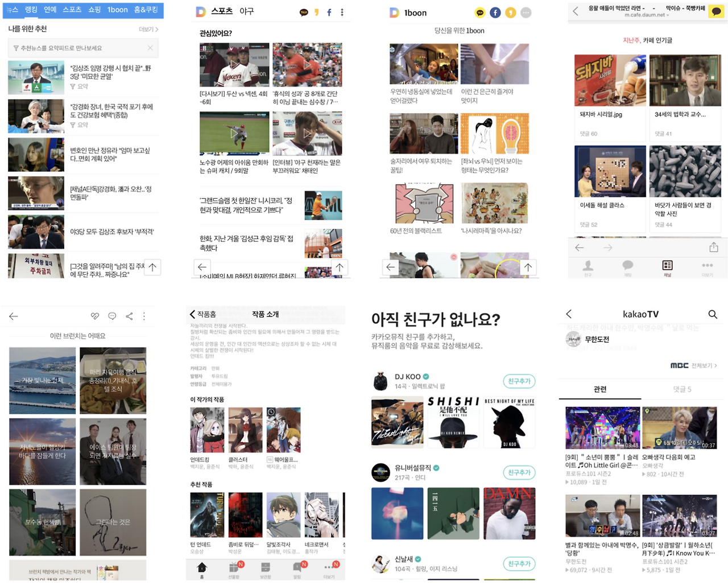728x585 pixels.
Task: Tap the back chevron on the 작품 소개 page
Action: pos(192,313)
